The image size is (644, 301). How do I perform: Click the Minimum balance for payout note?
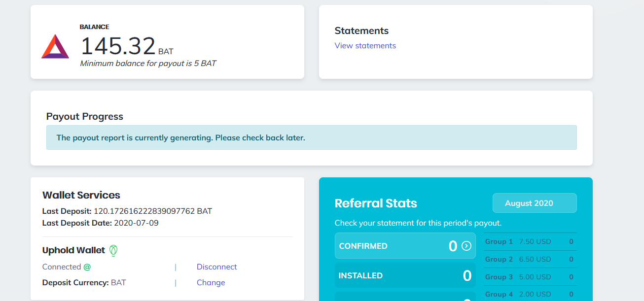click(x=148, y=64)
